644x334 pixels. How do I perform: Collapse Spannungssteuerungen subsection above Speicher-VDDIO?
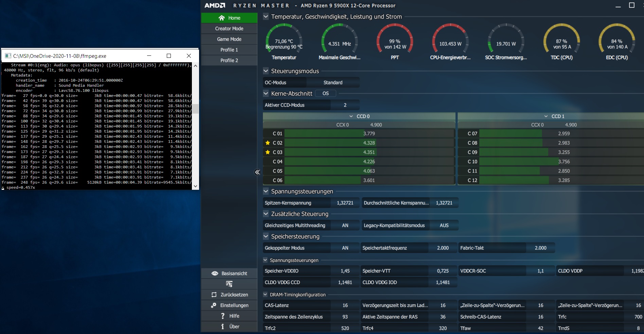[265, 260]
